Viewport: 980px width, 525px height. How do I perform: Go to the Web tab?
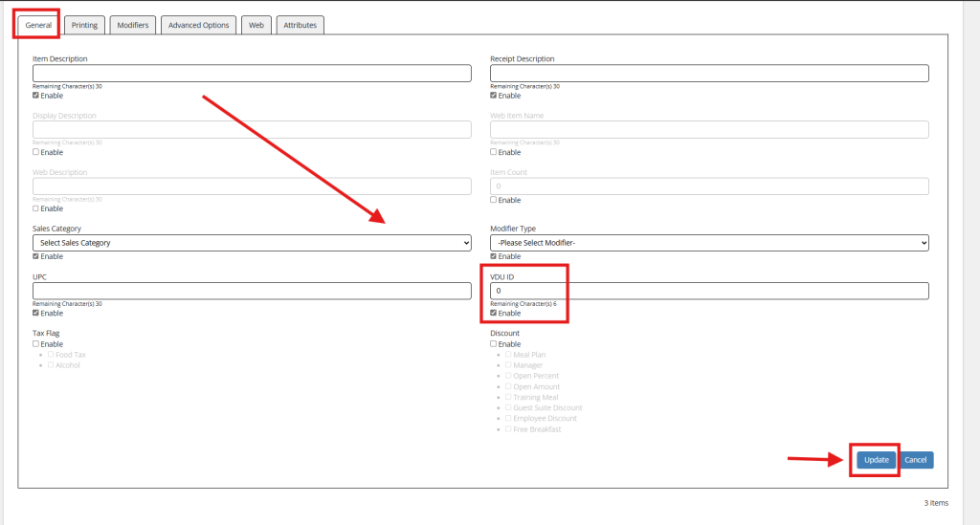pyautogui.click(x=256, y=25)
